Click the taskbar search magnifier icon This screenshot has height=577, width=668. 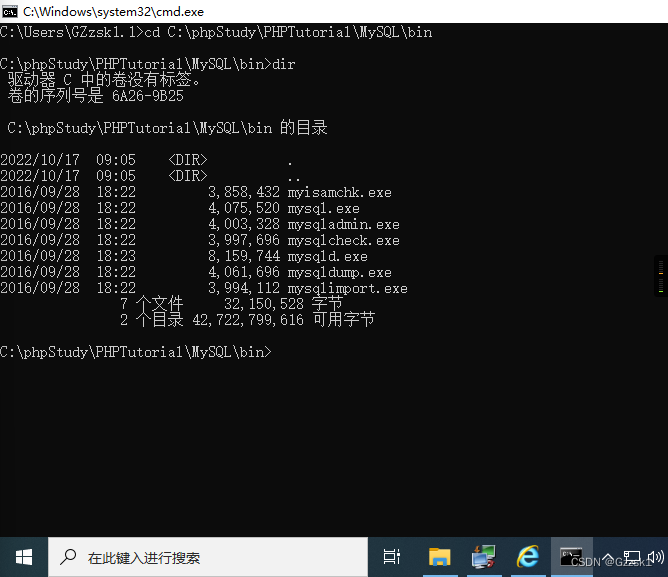(x=68, y=557)
